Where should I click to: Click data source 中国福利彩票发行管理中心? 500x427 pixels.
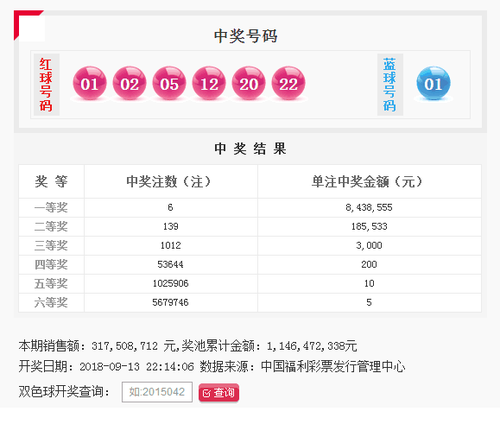coord(333,367)
